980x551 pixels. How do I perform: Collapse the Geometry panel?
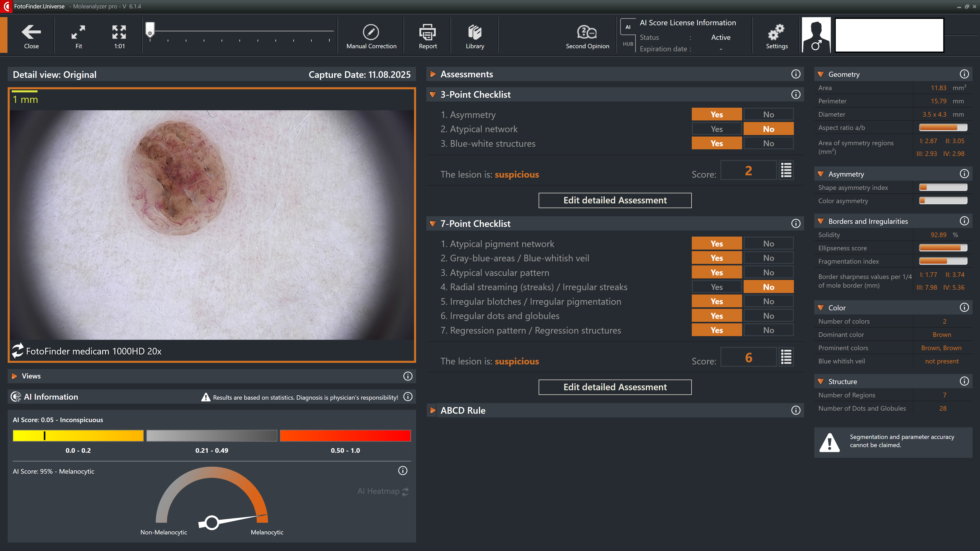click(x=821, y=74)
